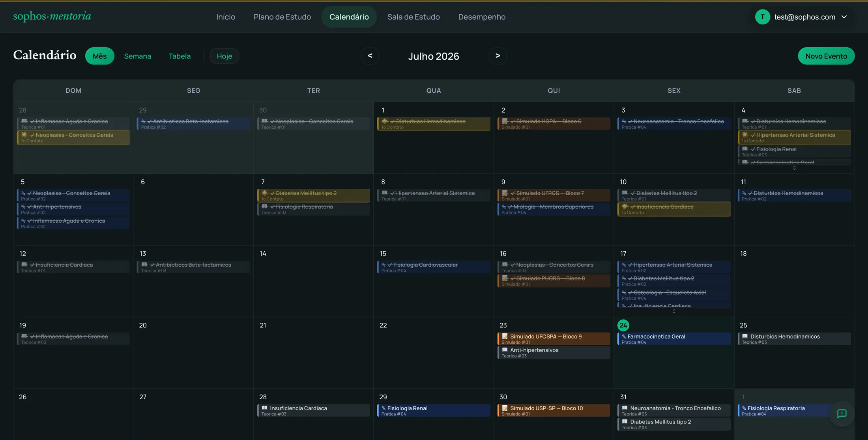Click the T user avatar circle
Screen dimensions: 868x440
click(x=762, y=17)
